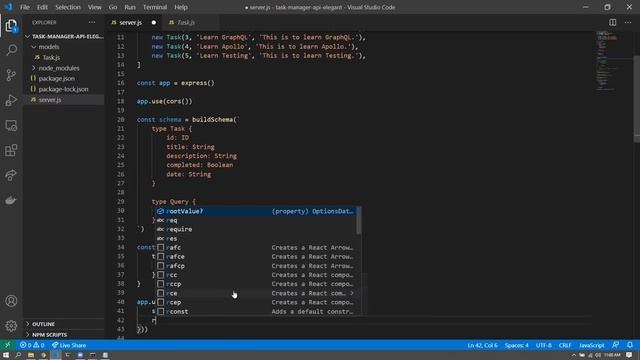This screenshot has width=640, height=360.
Task: Open the Source Control view
Action: point(11,75)
